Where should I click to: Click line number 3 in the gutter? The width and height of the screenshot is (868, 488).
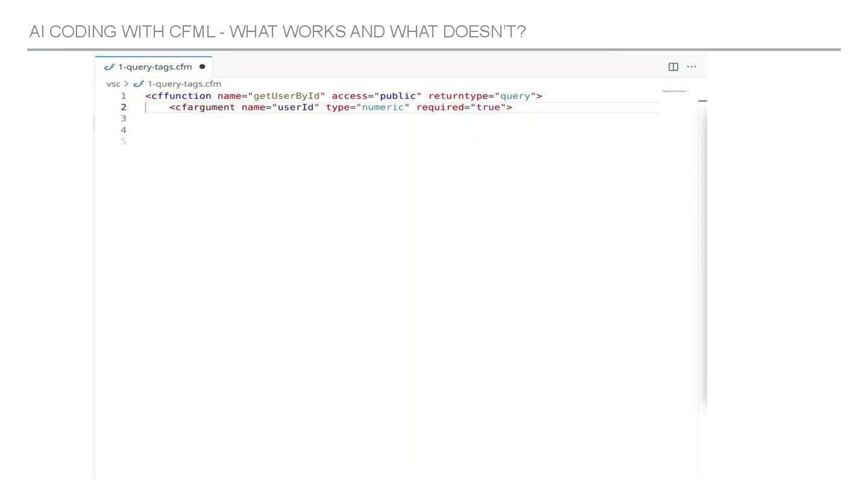(x=124, y=119)
